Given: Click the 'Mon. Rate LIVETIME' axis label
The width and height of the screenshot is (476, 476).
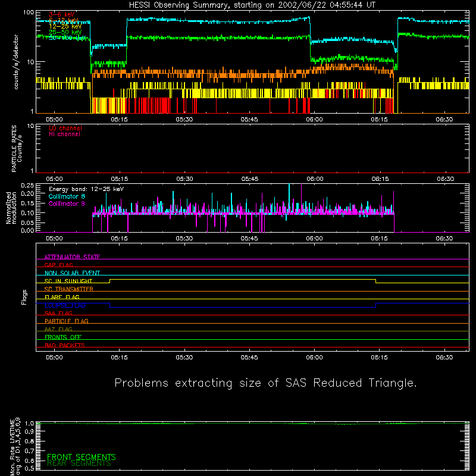Looking at the screenshot, I should tap(12, 446).
